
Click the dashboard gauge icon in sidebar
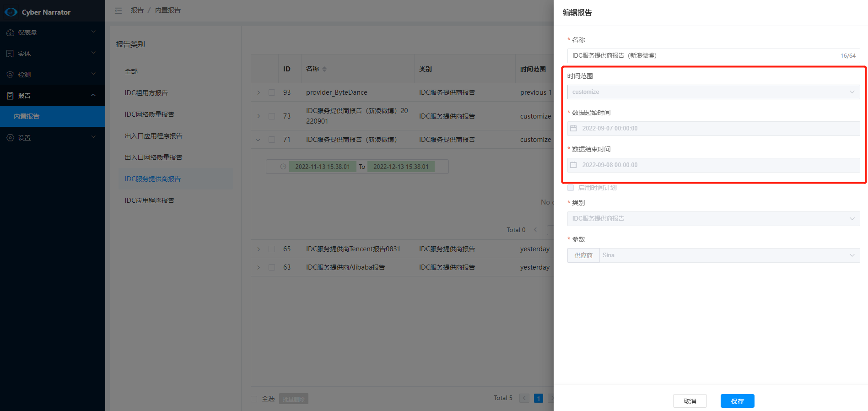click(10, 32)
